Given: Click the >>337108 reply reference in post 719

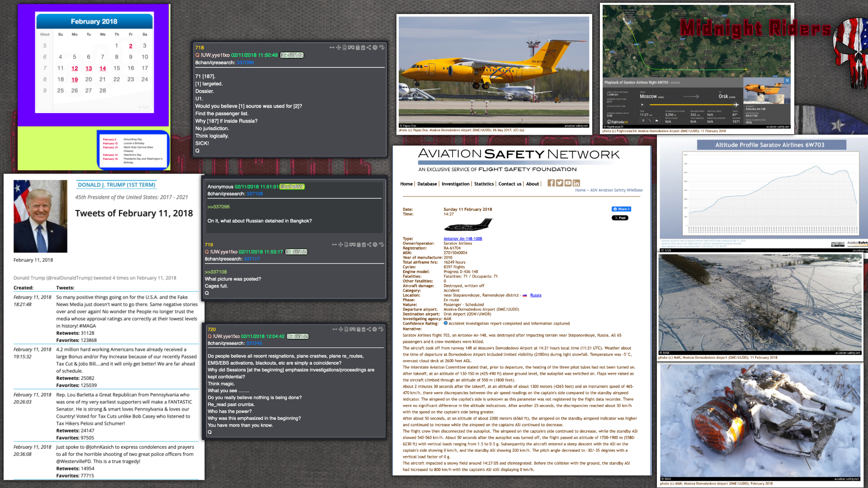Looking at the screenshot, I should tap(216, 272).
